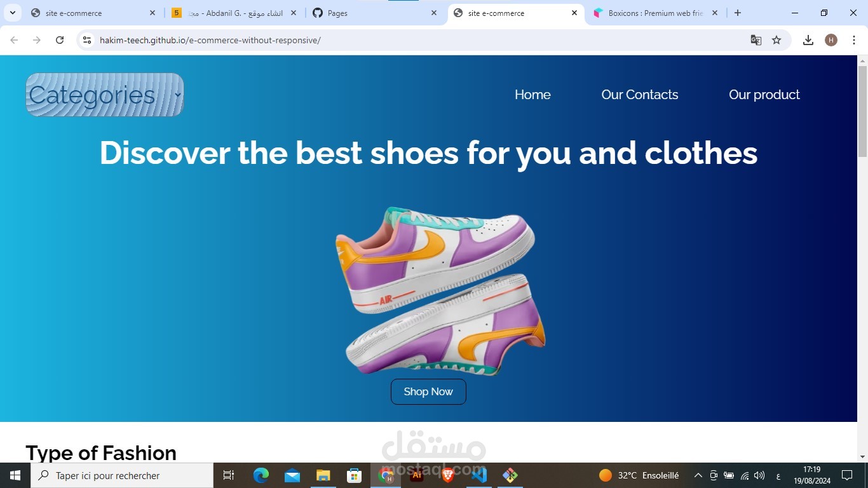The height and width of the screenshot is (488, 868).
Task: Switch to Boxicons Premium web tab
Action: 655,13
